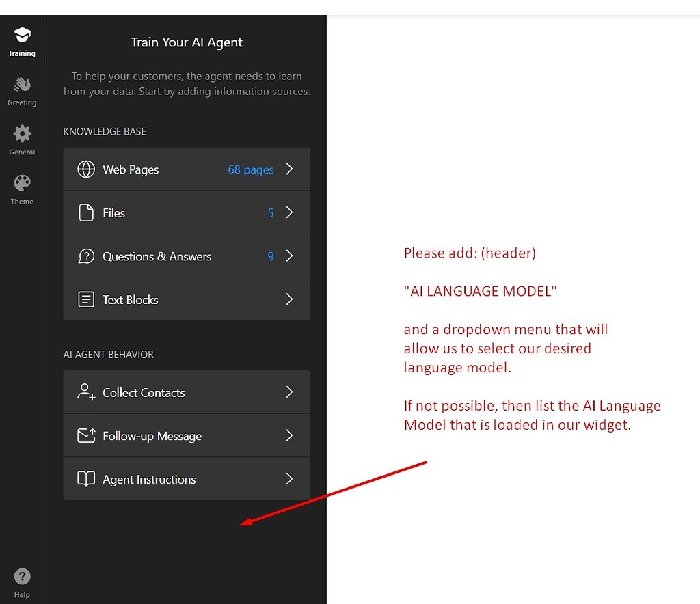Image resolution: width=700 pixels, height=604 pixels.
Task: Click the add-person icon on Collect Contacts
Action: click(86, 392)
